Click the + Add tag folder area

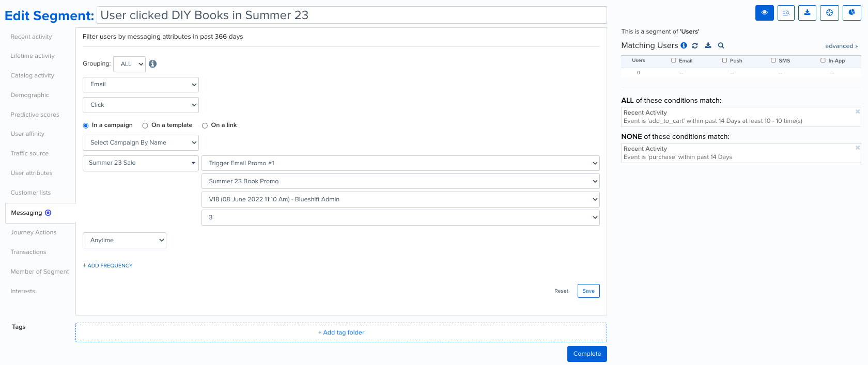(341, 332)
